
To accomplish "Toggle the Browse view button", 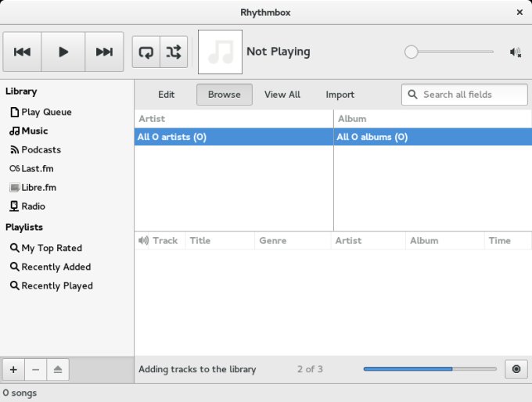I will coord(224,95).
